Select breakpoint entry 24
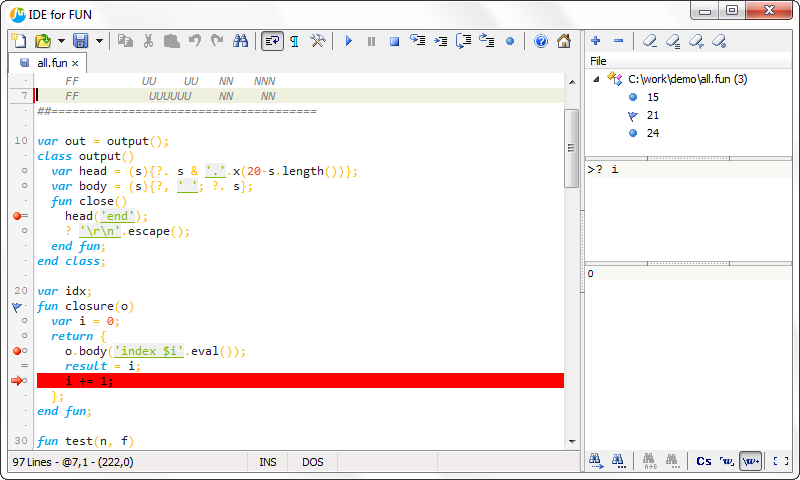 point(653,133)
